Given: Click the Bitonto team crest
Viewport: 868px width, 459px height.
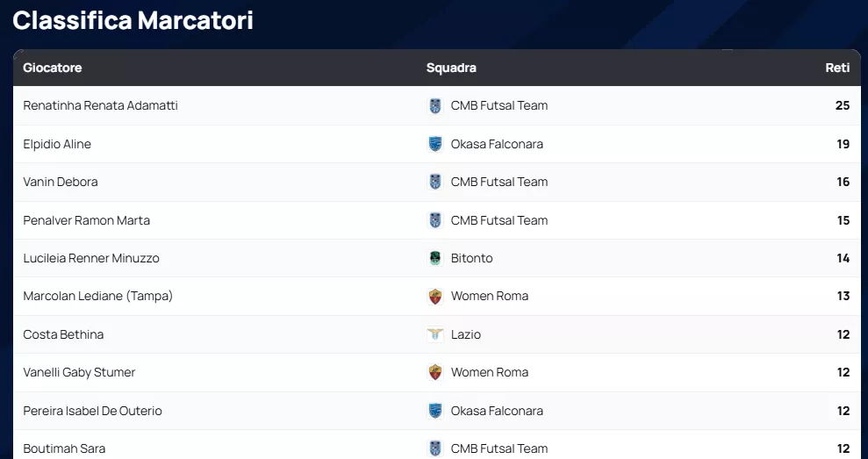Looking at the screenshot, I should 435,258.
